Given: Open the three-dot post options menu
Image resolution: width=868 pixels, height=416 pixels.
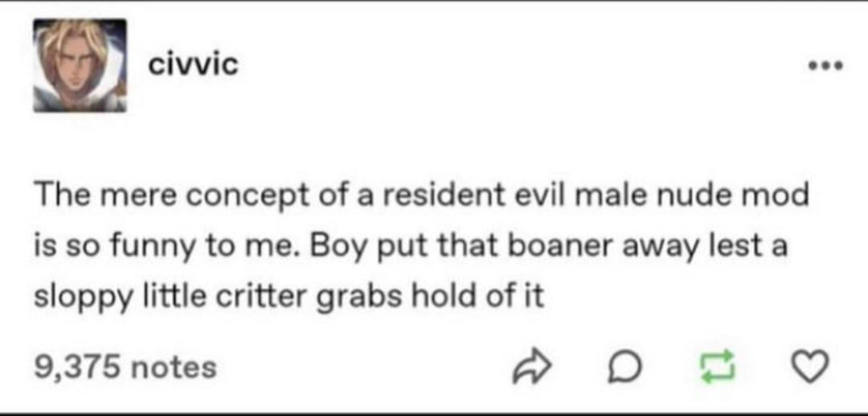Looking at the screenshot, I should click(825, 68).
